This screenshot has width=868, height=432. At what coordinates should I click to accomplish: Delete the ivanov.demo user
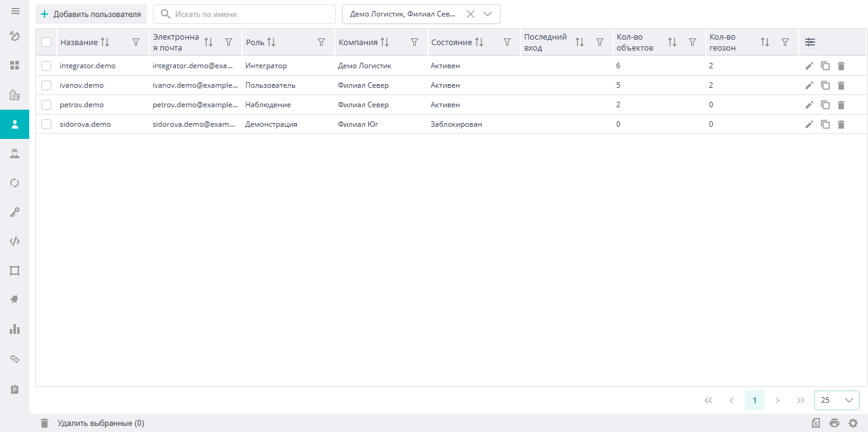pos(841,85)
